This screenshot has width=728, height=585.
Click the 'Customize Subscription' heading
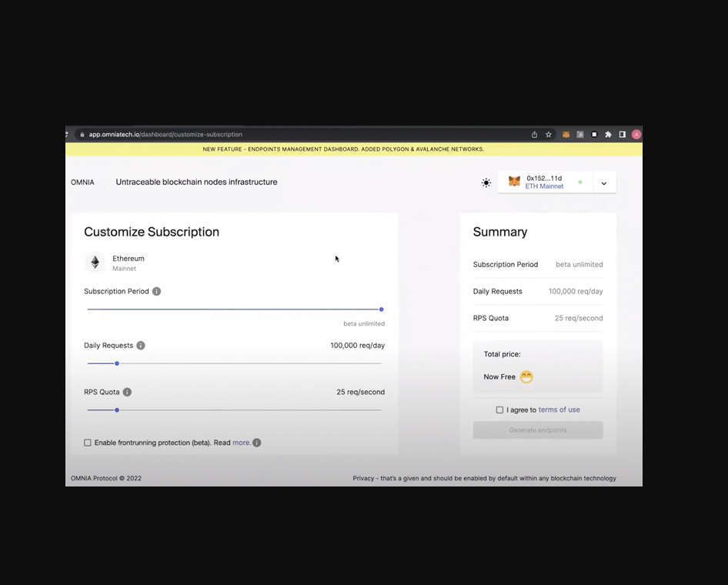click(x=152, y=232)
